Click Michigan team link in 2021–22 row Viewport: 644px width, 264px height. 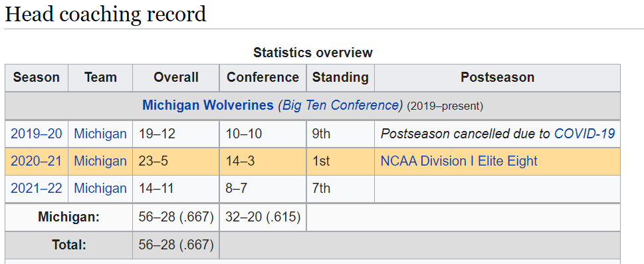(100, 188)
